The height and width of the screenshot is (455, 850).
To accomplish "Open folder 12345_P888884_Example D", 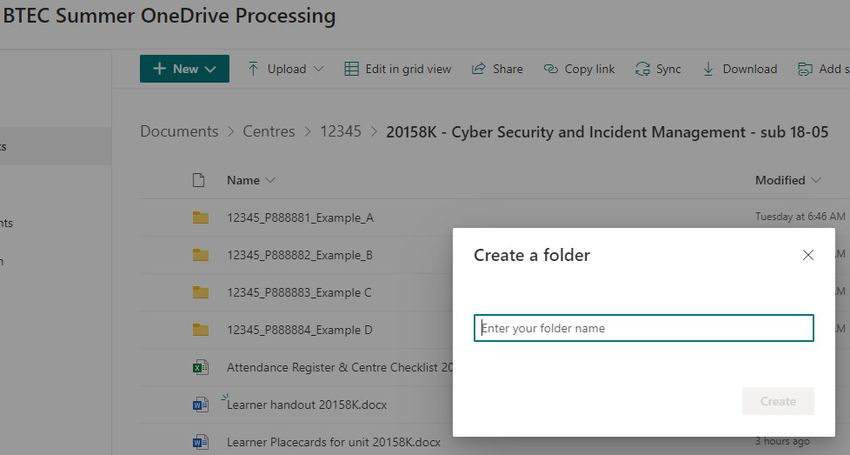I will [300, 330].
